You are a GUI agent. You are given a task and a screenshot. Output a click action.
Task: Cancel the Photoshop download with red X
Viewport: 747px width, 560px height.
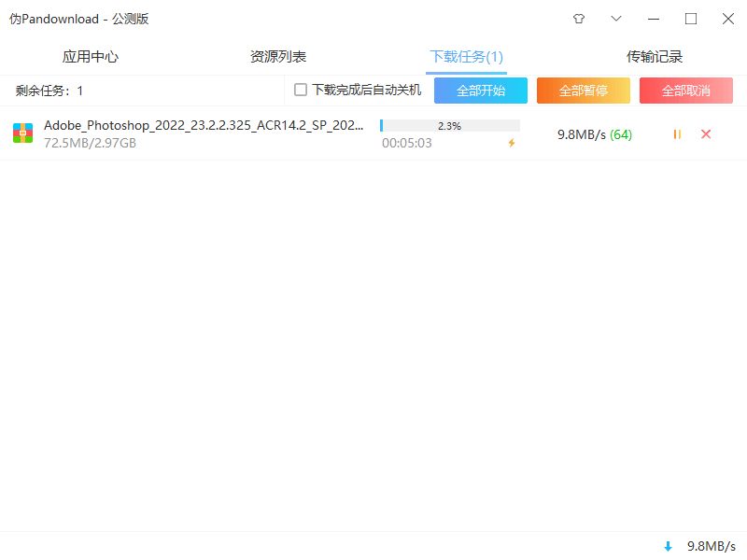click(706, 134)
